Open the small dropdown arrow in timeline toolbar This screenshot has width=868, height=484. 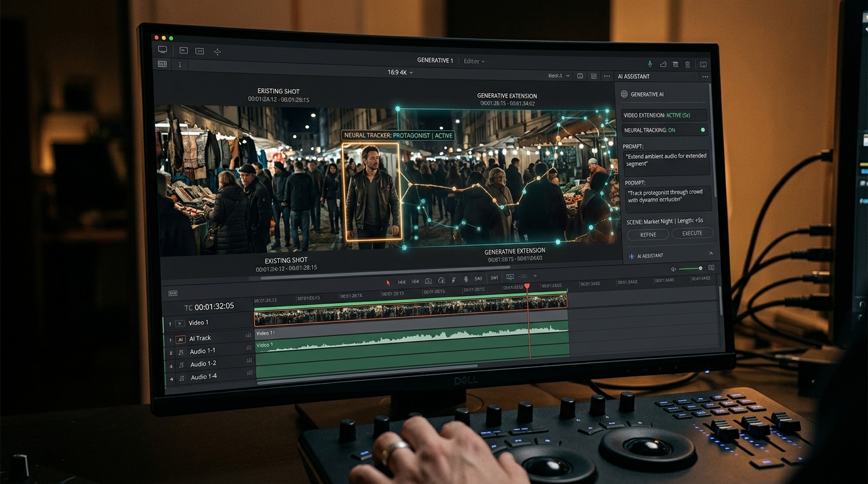pyautogui.click(x=535, y=276)
